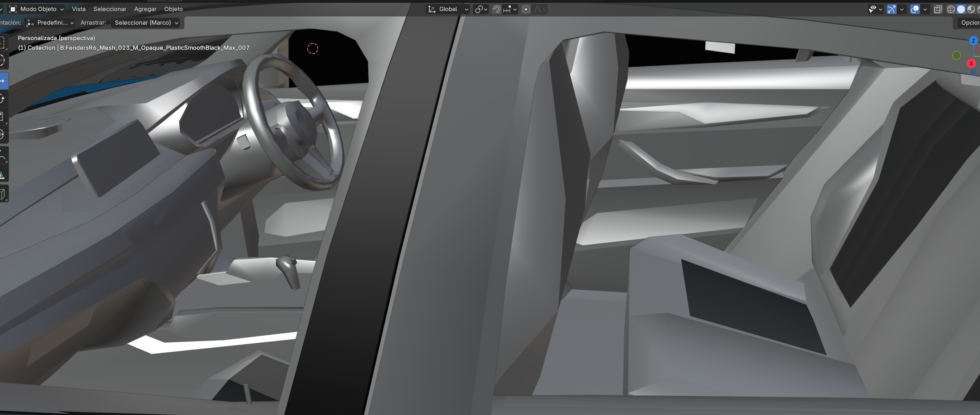Toggle viewport overlays display
This screenshot has width=980, height=415.
tap(914, 9)
